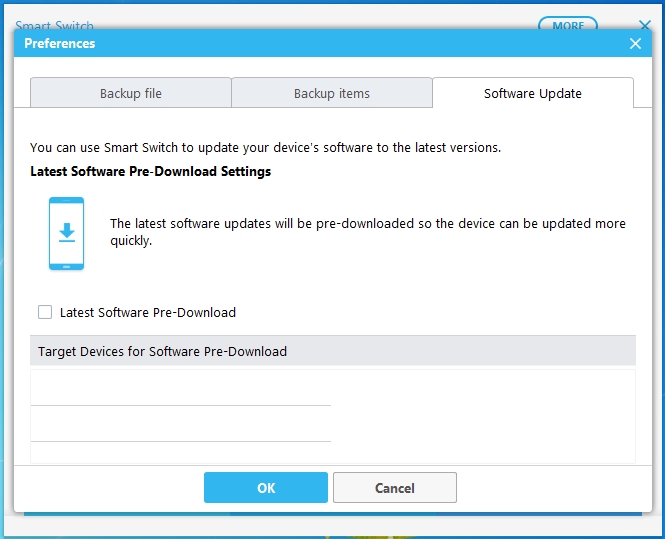This screenshot has width=665, height=539.
Task: Click the Target Devices for Software Pre-Download header
Action: [x=332, y=351]
